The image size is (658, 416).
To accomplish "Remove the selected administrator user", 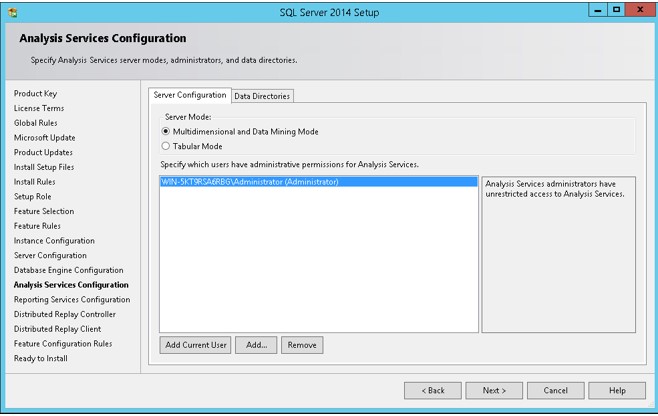I will point(302,345).
